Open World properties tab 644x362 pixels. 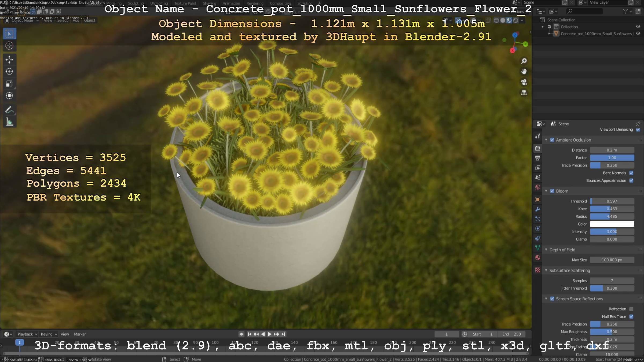point(537,187)
